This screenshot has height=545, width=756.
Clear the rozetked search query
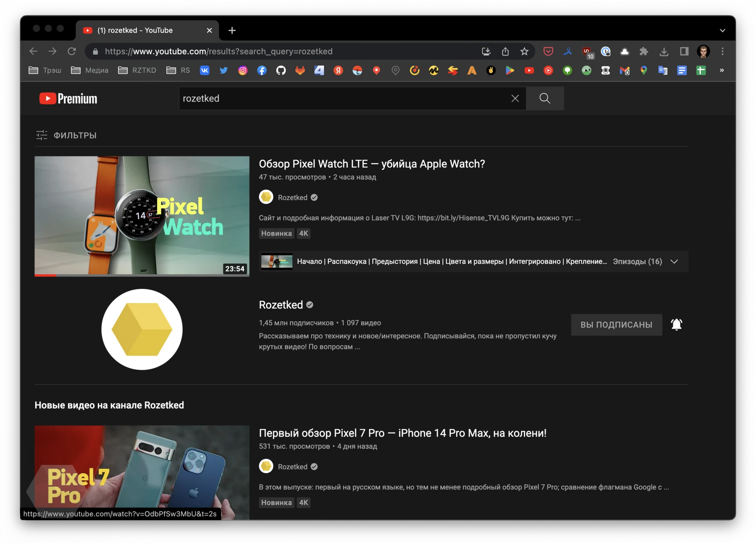[515, 98]
